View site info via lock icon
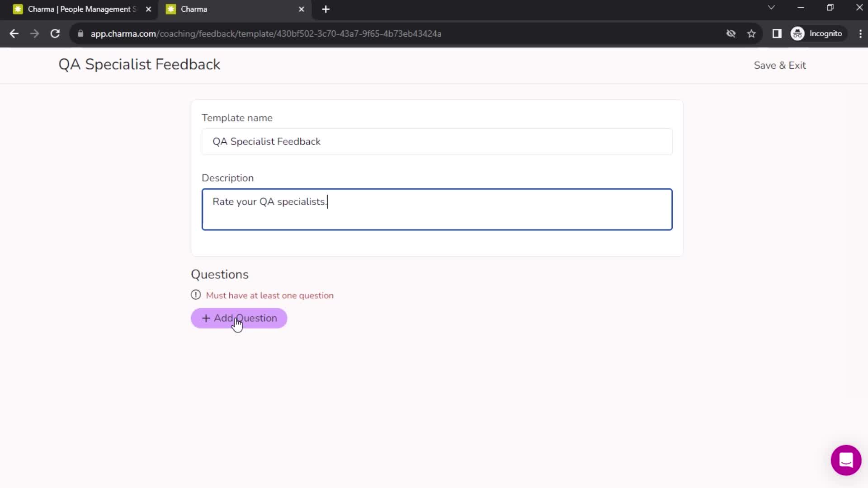The height and width of the screenshot is (488, 868). pos(80,33)
